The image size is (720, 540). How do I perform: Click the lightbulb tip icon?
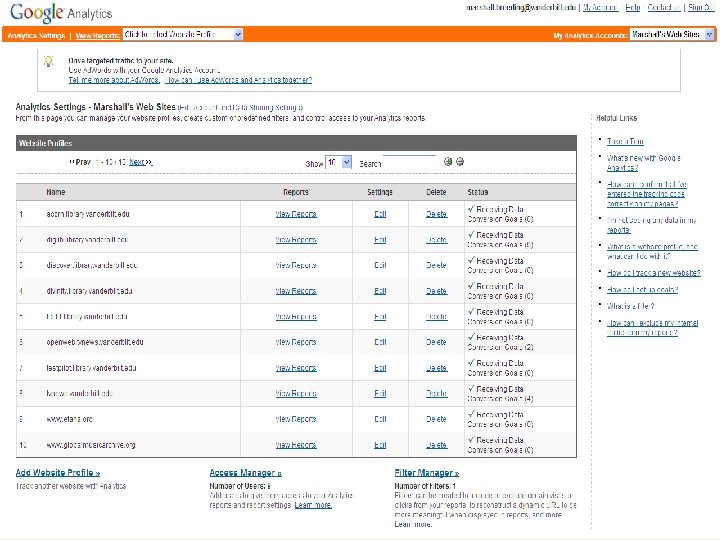(x=48, y=61)
